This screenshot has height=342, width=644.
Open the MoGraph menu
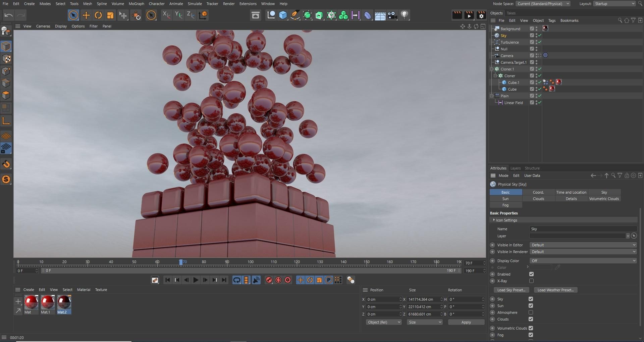[x=136, y=4]
